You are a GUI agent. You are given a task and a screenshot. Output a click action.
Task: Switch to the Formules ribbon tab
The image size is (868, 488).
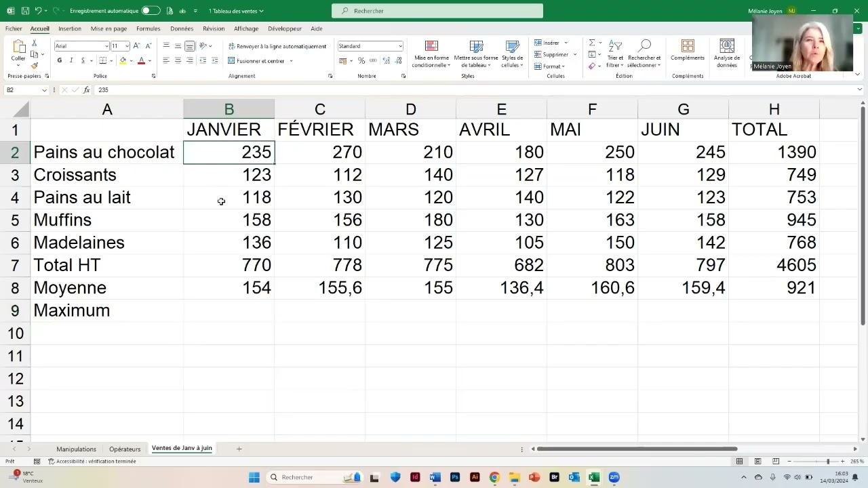coord(148,28)
